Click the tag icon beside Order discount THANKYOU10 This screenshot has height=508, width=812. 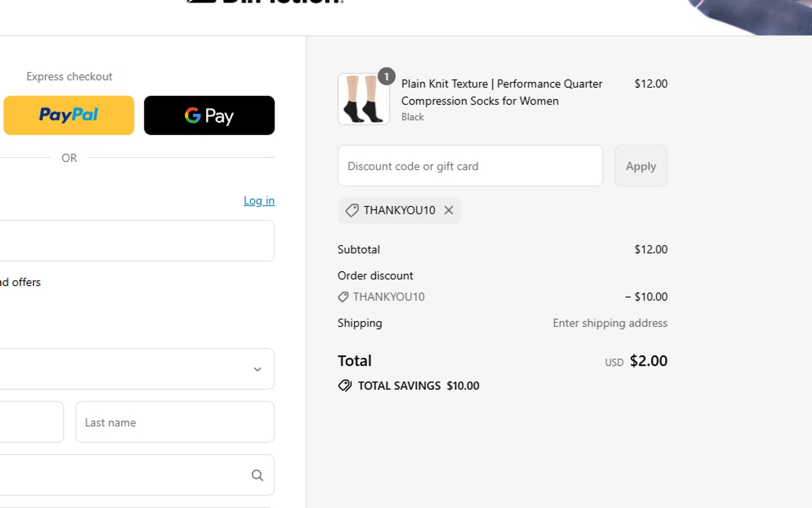[x=343, y=297]
